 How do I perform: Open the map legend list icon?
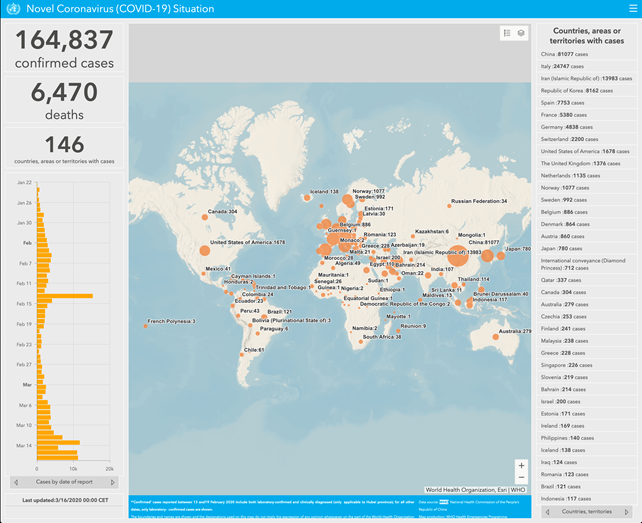pos(507,33)
